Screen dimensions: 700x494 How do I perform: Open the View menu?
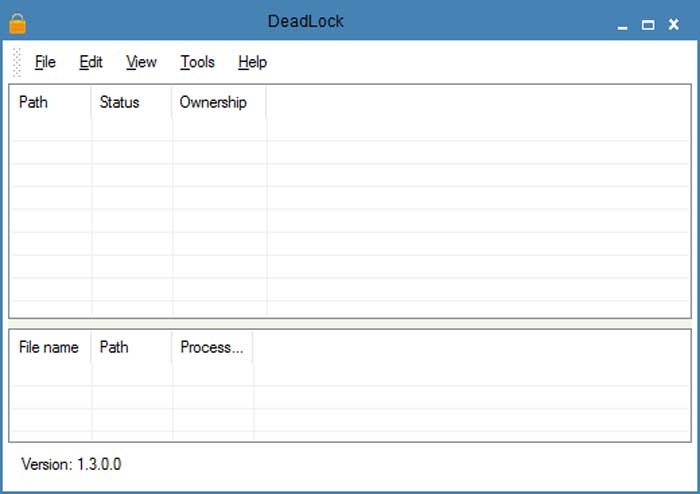[141, 62]
